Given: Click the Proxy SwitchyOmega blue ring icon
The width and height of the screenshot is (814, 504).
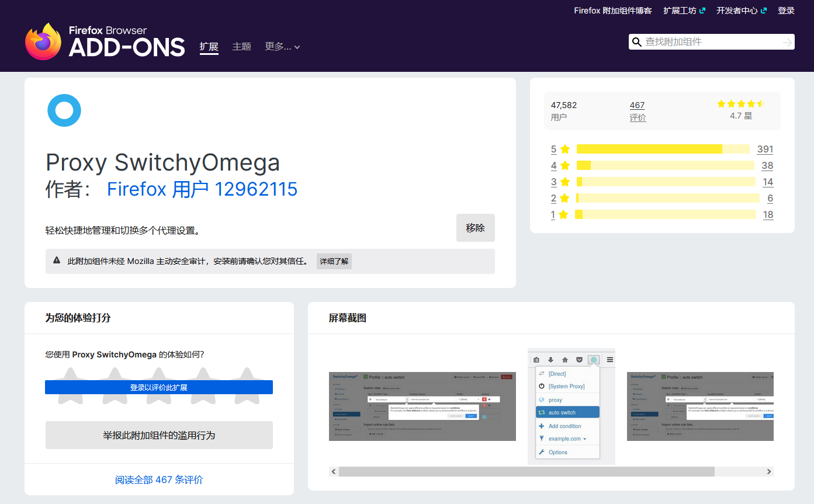Looking at the screenshot, I should coord(64,110).
